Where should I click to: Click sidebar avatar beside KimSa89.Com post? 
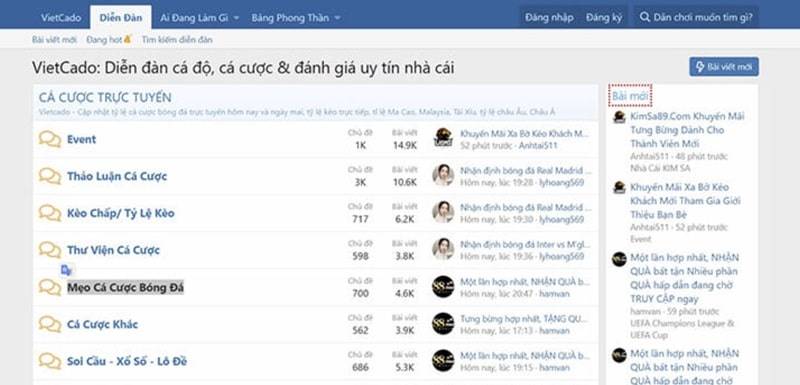pos(619,117)
